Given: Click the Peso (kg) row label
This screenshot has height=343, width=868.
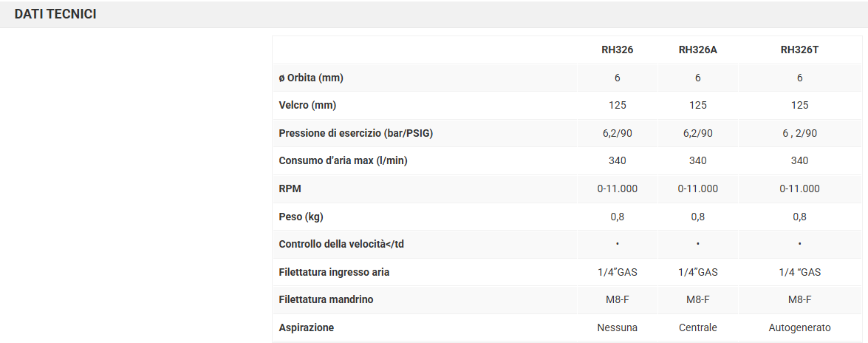Looking at the screenshot, I should click(x=301, y=217).
